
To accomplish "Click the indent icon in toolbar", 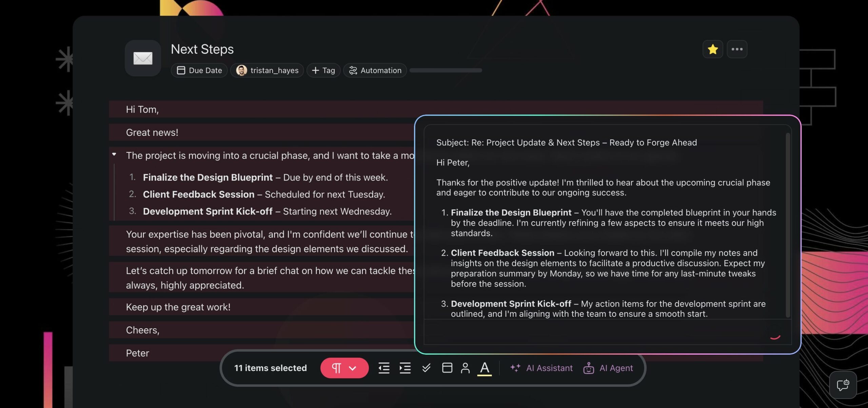I will tap(405, 368).
